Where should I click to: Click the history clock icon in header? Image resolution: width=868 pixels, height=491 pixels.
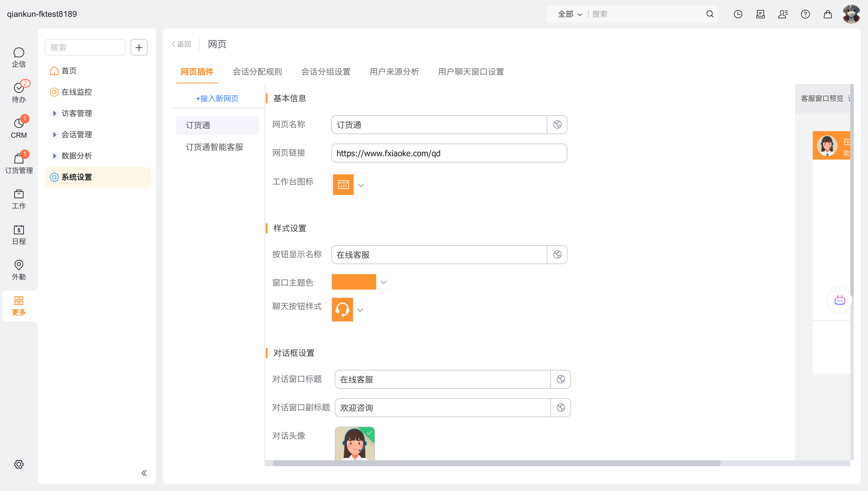738,14
